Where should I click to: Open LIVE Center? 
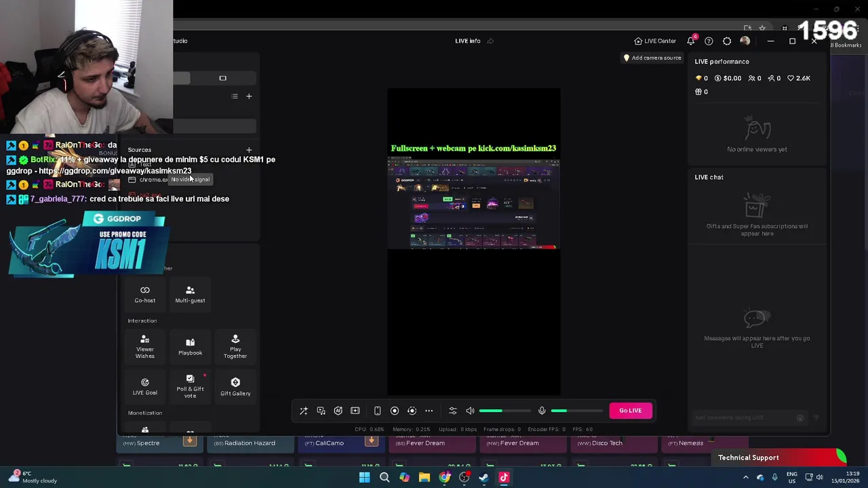click(x=655, y=41)
